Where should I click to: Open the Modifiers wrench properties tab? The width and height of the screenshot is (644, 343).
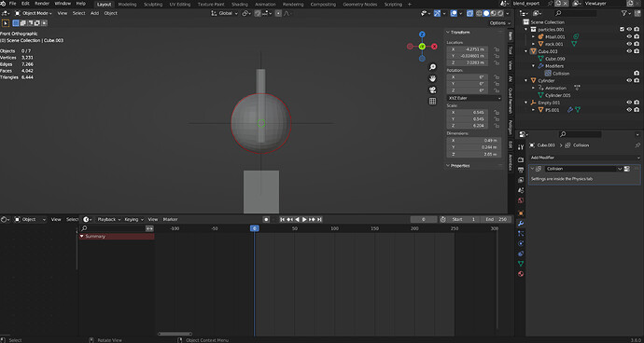521,223
